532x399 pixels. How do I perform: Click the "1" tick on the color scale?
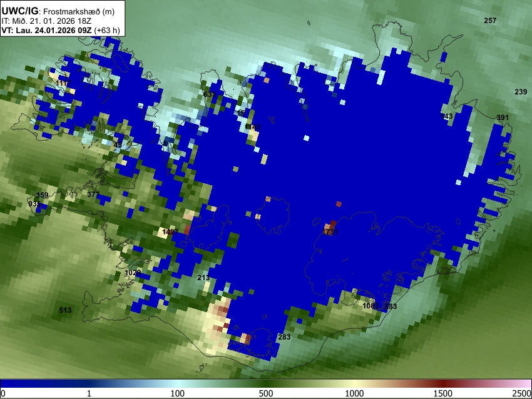(x=89, y=393)
